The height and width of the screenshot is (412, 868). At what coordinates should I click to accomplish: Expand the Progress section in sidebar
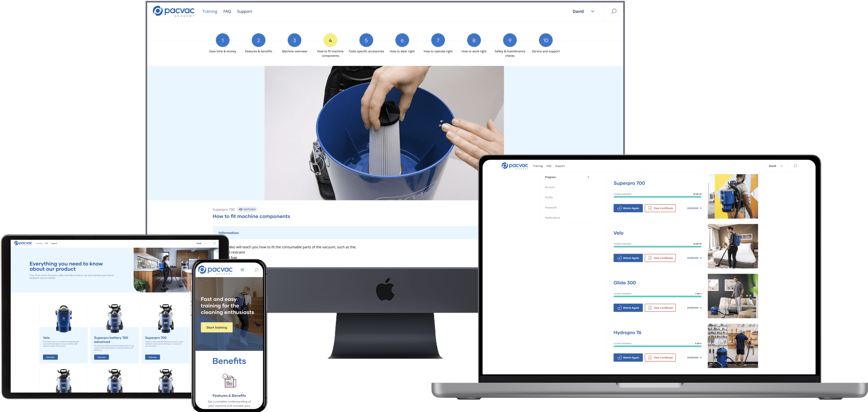click(588, 177)
